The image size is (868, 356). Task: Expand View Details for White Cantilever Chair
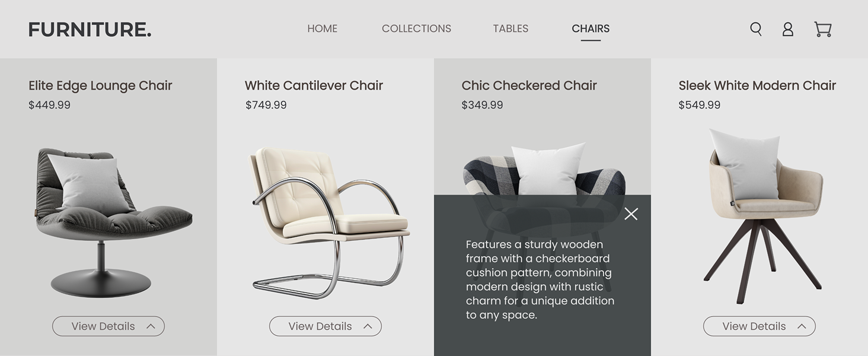point(325,326)
